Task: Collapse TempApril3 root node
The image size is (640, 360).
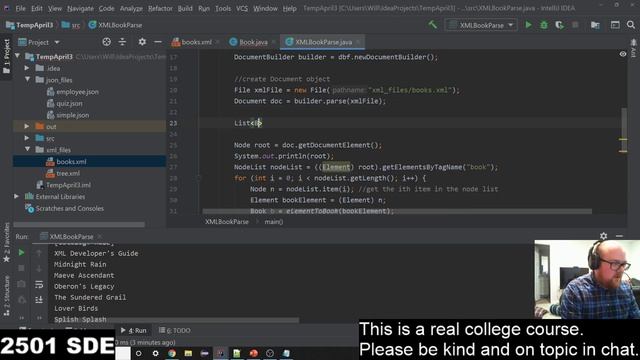Action: coord(18,56)
